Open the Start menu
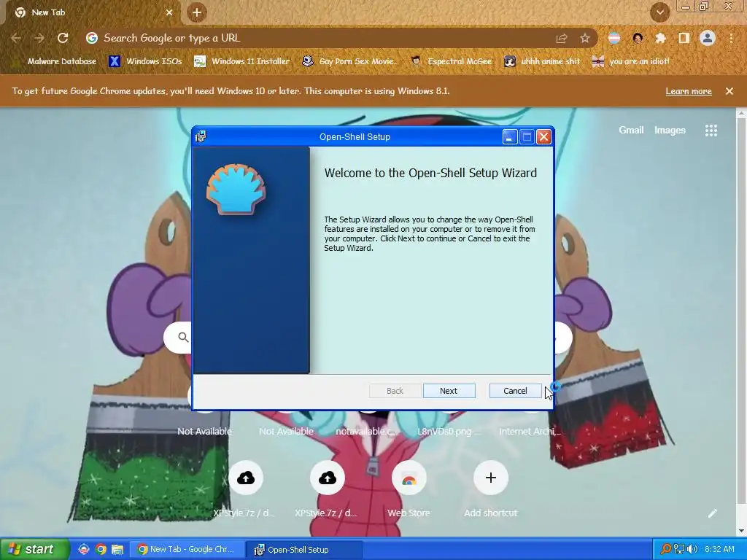 pos(34,549)
